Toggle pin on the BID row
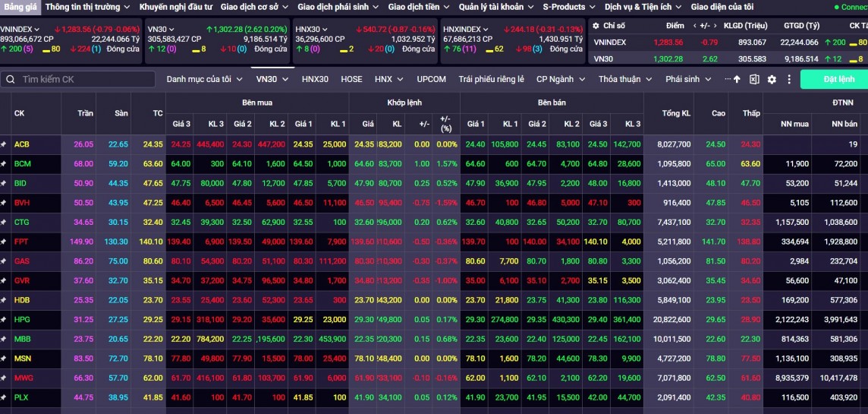The height and width of the screenshot is (414, 868). pyautogui.click(x=4, y=183)
